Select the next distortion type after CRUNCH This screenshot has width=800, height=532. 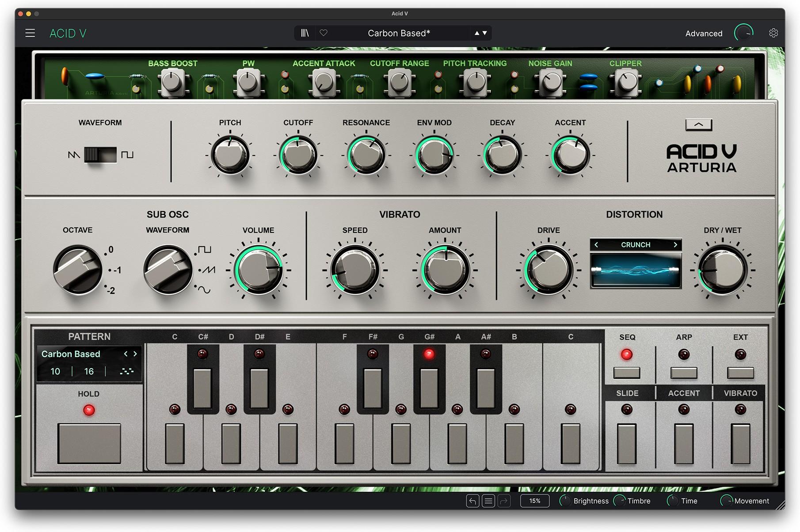675,244
